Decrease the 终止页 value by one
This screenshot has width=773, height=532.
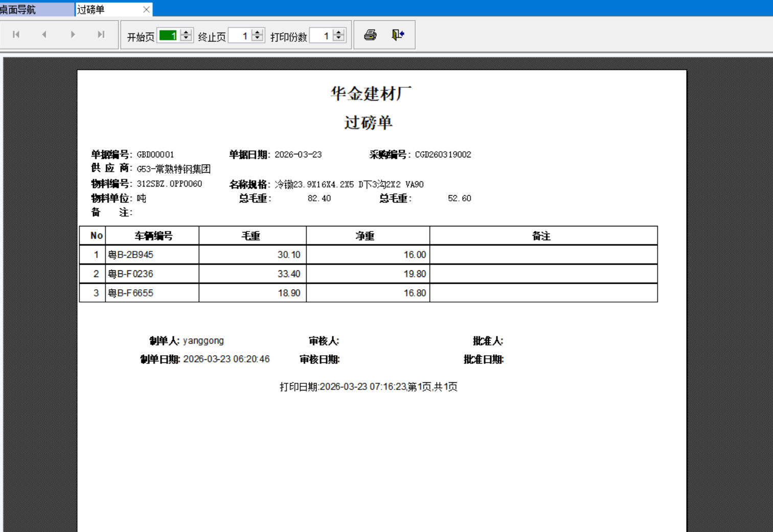coord(258,38)
